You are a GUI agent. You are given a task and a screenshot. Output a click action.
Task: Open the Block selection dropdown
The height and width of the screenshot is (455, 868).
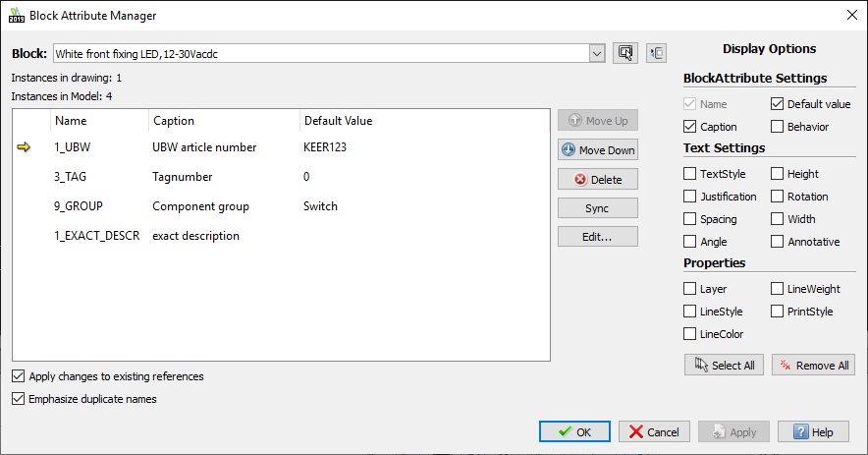pos(597,54)
